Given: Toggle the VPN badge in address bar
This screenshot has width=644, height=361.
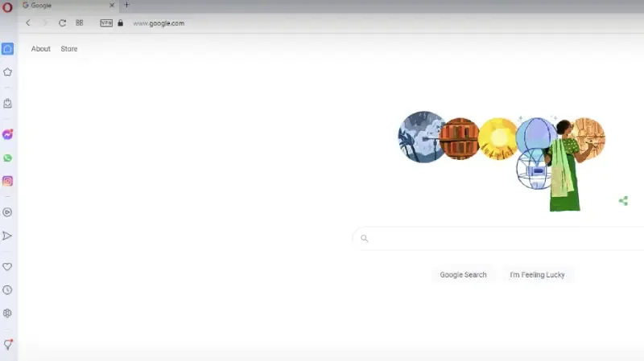Looking at the screenshot, I should 106,23.
